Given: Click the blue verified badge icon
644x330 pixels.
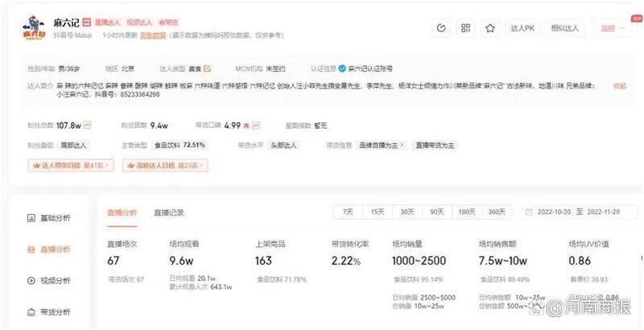Looking at the screenshot, I should click(x=342, y=68).
